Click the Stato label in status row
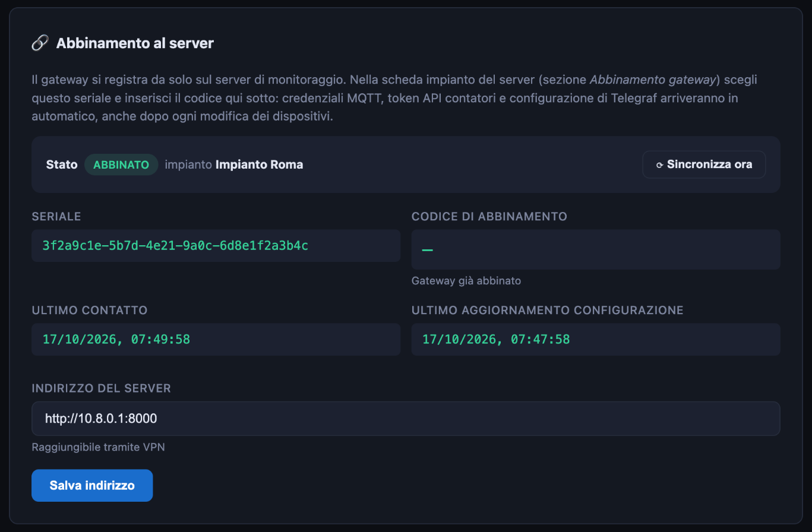Image resolution: width=812 pixels, height=532 pixels. tap(62, 164)
